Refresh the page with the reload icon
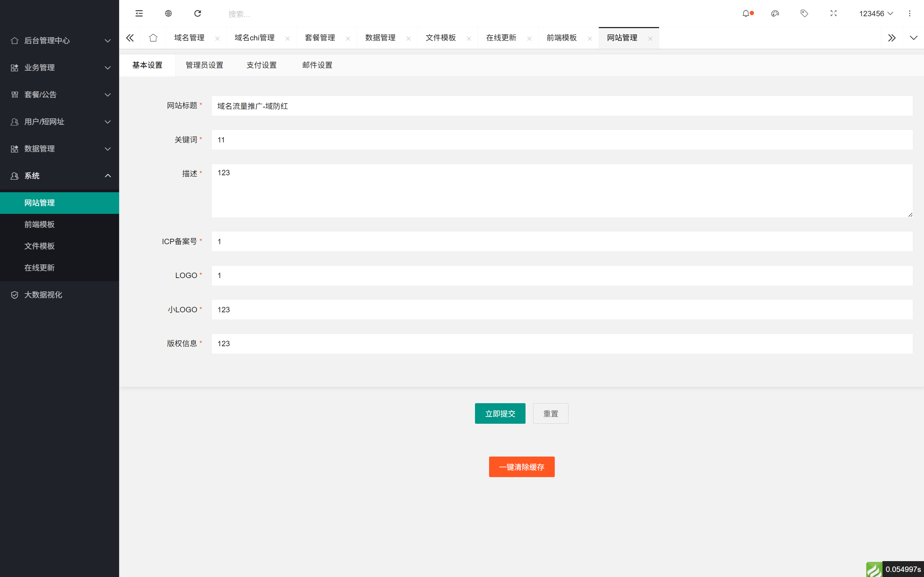The width and height of the screenshot is (924, 577). pyautogui.click(x=198, y=13)
